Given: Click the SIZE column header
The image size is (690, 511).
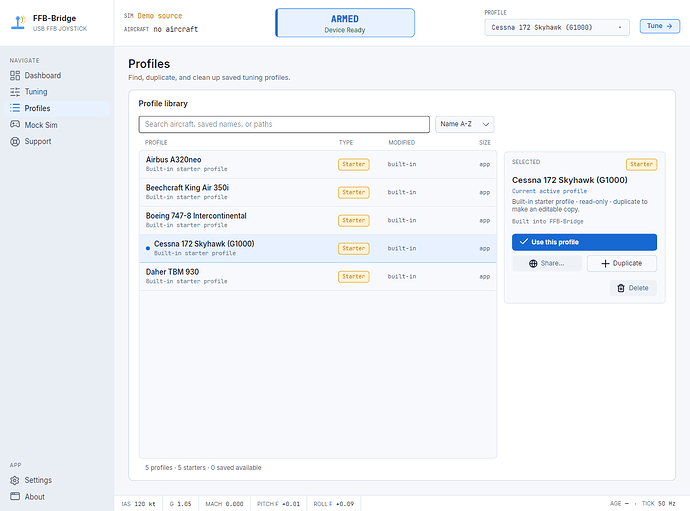Looking at the screenshot, I should [x=484, y=143].
